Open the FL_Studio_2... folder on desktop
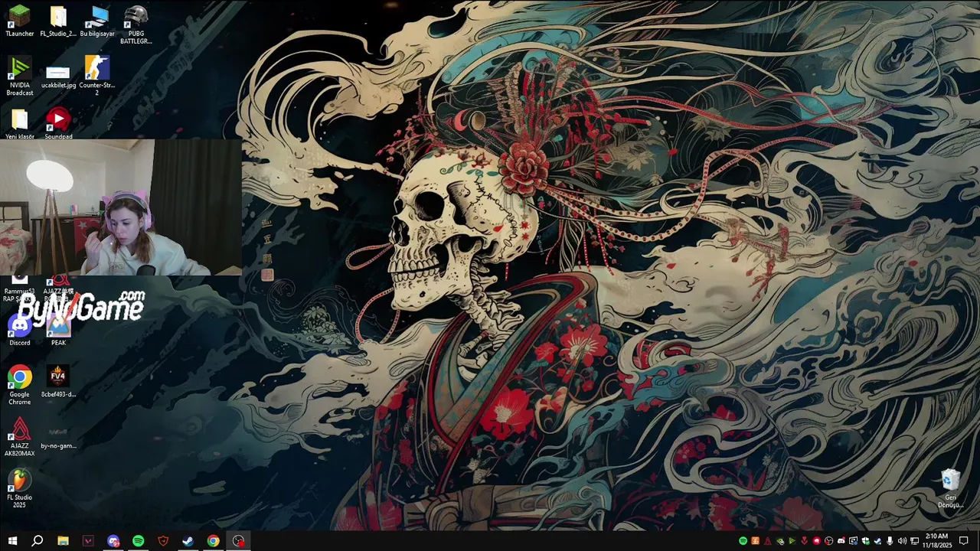The width and height of the screenshot is (980, 551). [58, 21]
